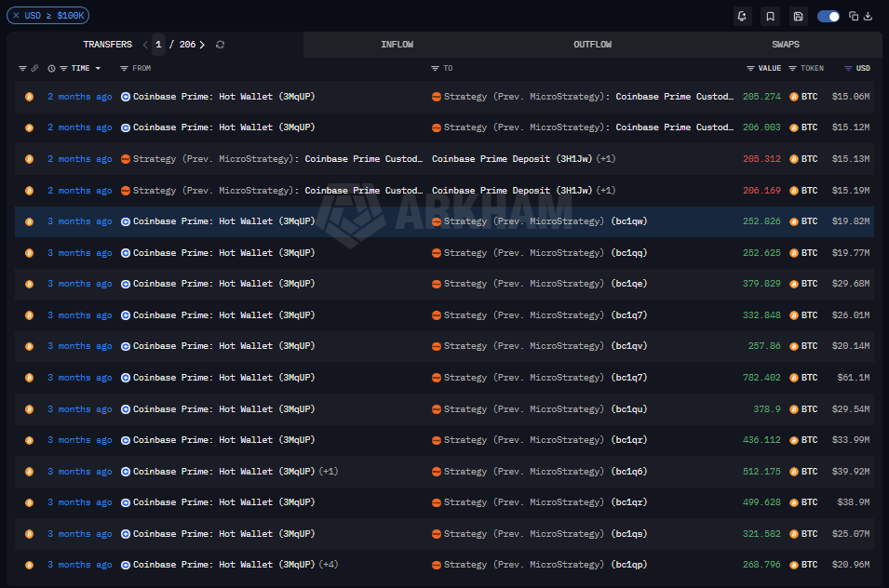889x588 pixels.
Task: Switch to the OUTFLOW tab
Action: [x=592, y=44]
